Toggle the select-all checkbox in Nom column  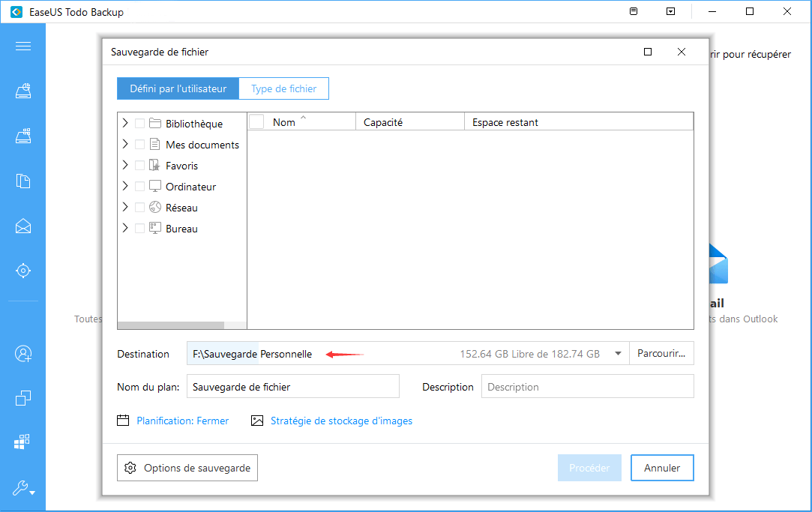pyautogui.click(x=255, y=121)
